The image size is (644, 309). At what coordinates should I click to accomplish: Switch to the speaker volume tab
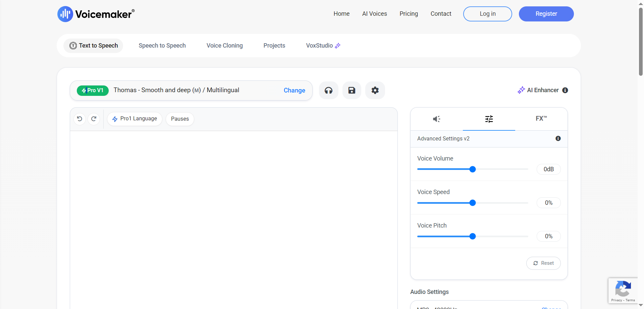click(x=436, y=119)
